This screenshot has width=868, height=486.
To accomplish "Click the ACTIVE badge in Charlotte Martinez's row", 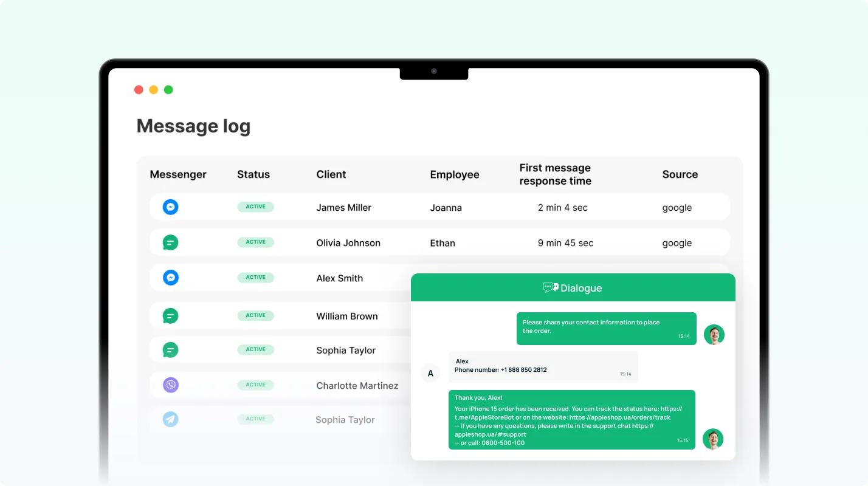I will (255, 385).
